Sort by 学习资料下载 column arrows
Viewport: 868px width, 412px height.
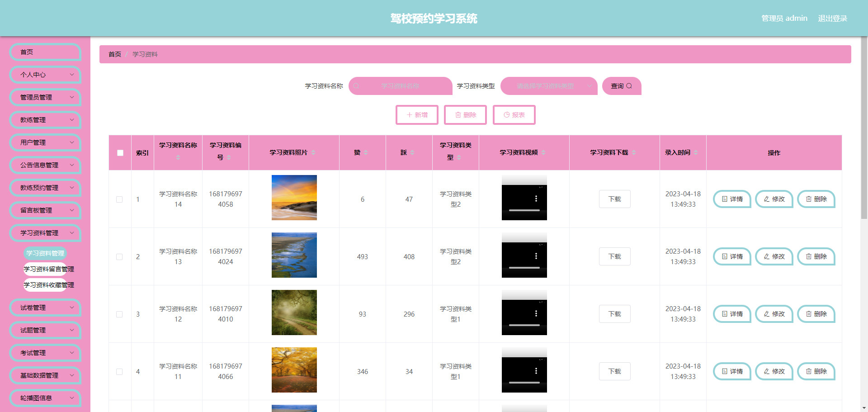634,153
